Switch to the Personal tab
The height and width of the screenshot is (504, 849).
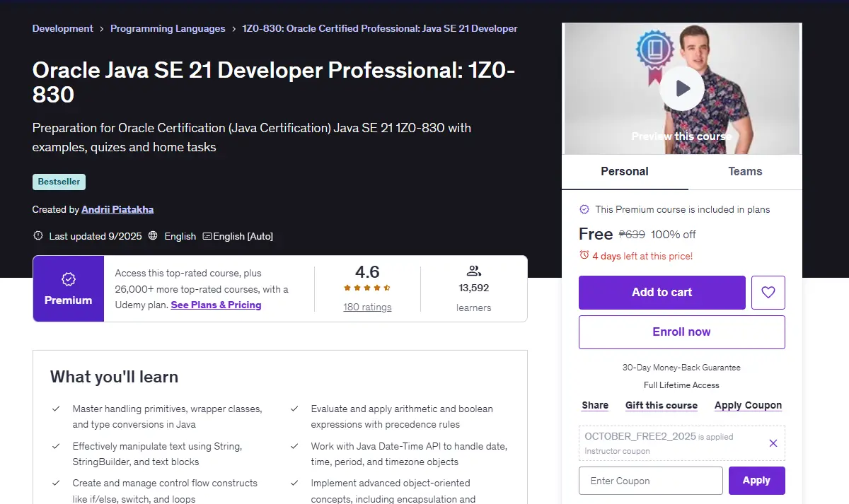pos(625,172)
